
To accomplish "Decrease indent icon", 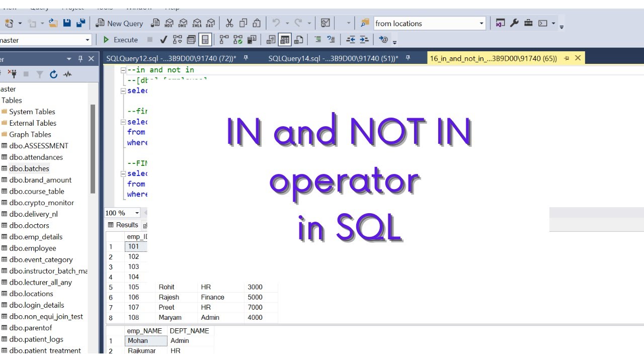I will [x=351, y=40].
